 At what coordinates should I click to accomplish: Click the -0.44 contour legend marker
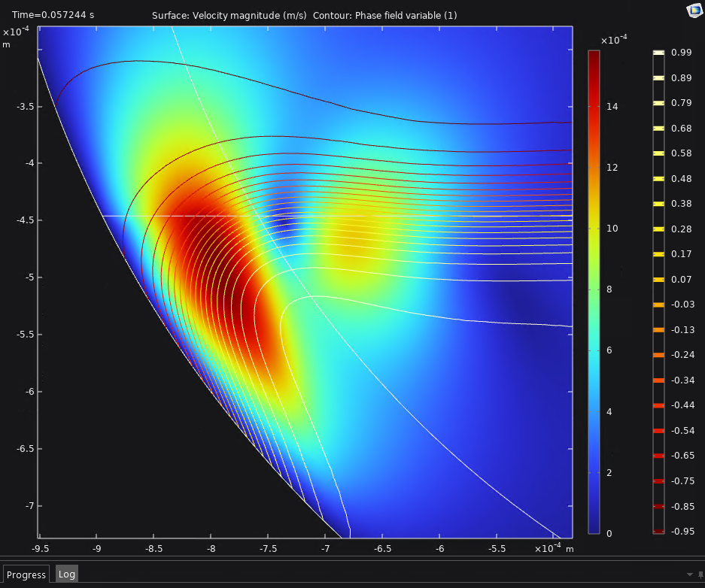(x=659, y=405)
